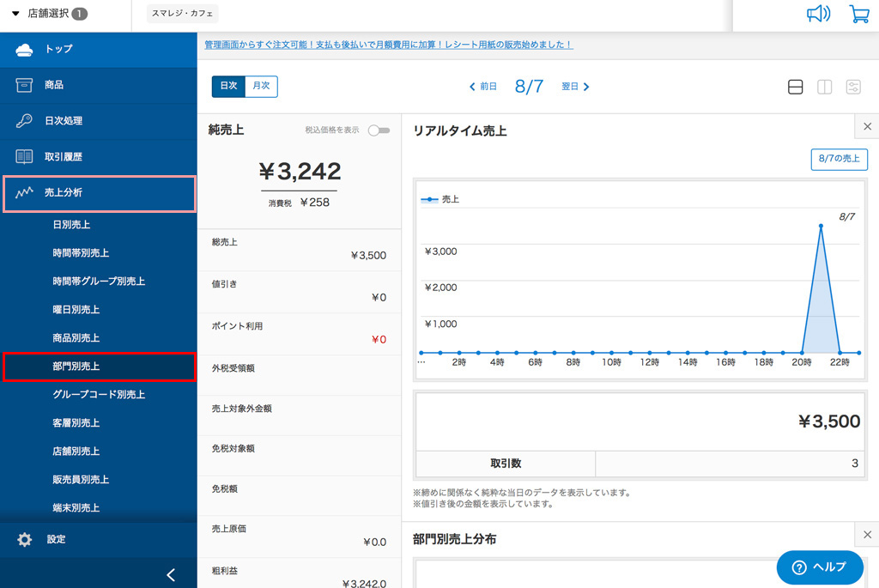Go to the next day with 翌日

[576, 87]
